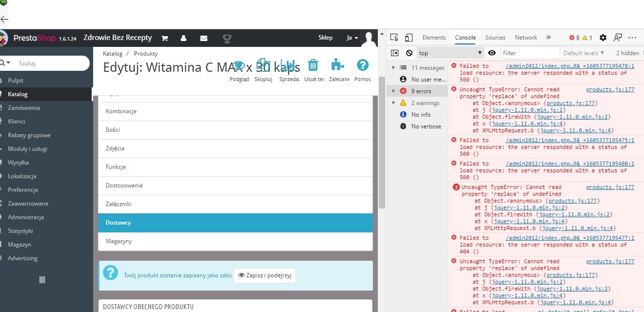This screenshot has height=312, width=644.
Task: Create live expression eye icon
Action: coord(492,53)
